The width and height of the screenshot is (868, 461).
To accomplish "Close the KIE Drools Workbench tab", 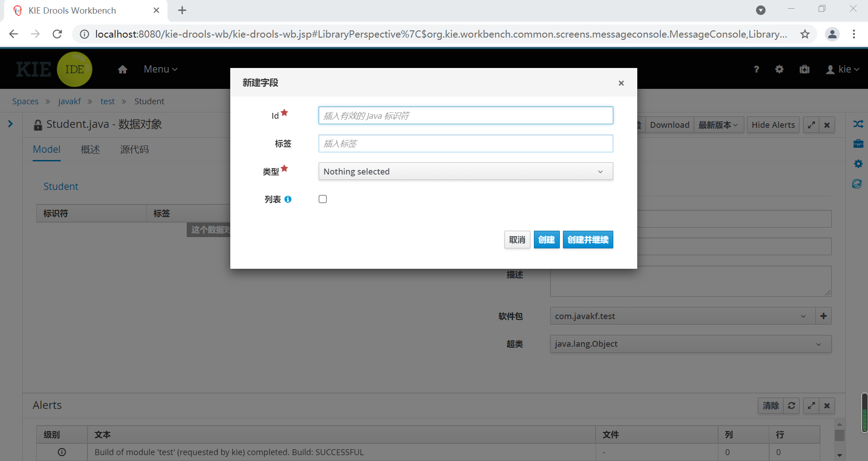I will (156, 10).
